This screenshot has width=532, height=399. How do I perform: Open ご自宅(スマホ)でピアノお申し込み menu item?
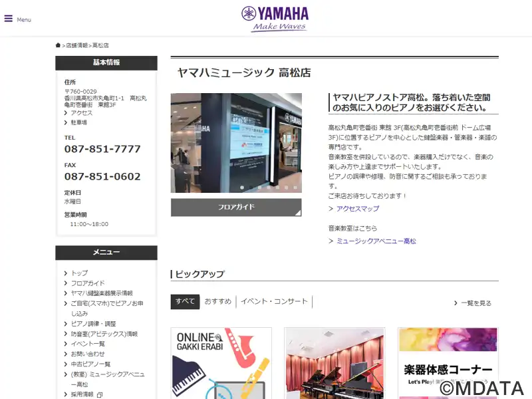[107, 309]
